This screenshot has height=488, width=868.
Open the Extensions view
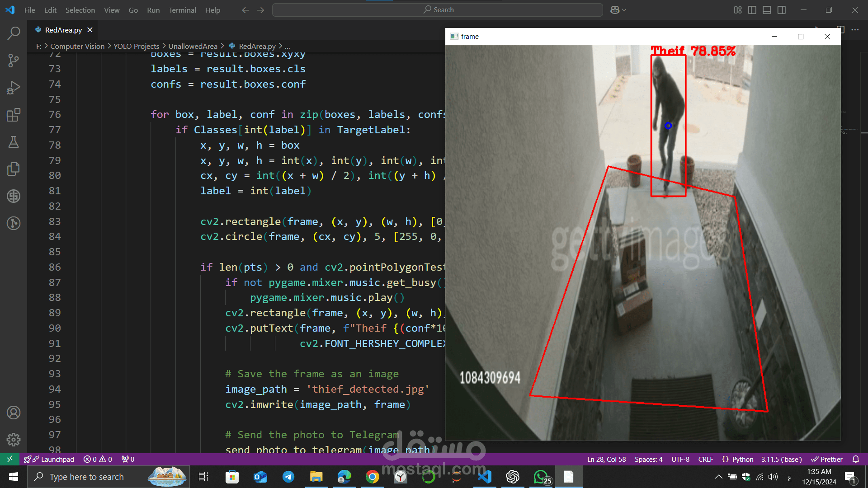tap(14, 115)
